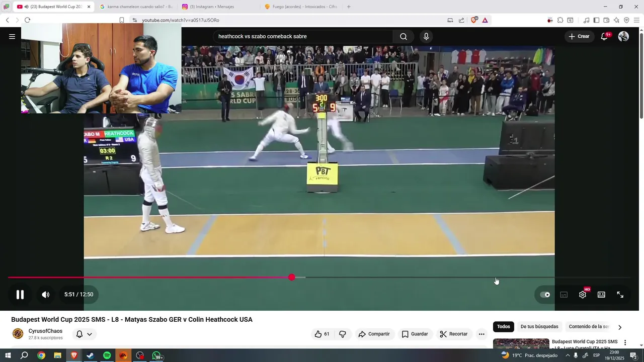Viewport: 644px width, 362px height.
Task: Open the Brave Shields lion icon
Action: coord(474,20)
